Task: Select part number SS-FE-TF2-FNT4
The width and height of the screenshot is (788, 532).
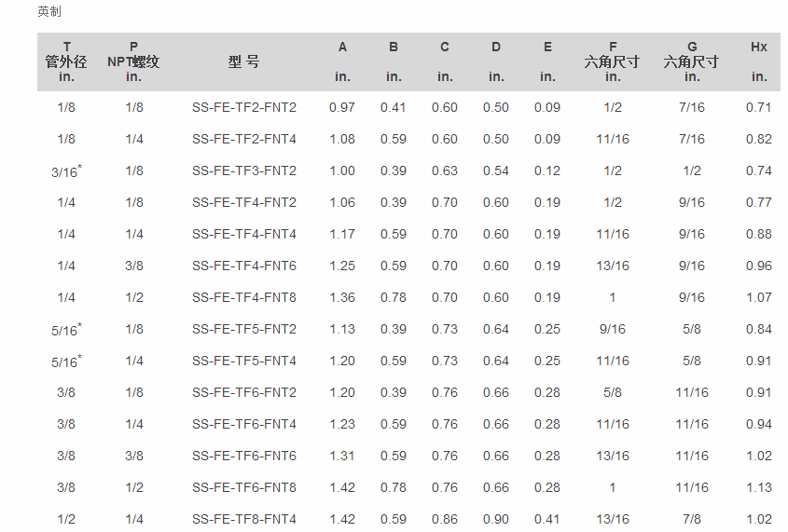Action: [x=243, y=139]
